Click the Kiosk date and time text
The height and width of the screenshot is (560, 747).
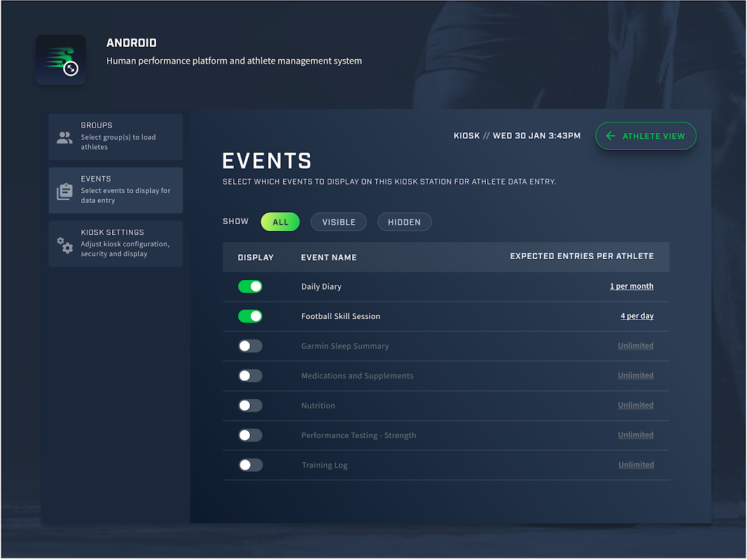517,136
